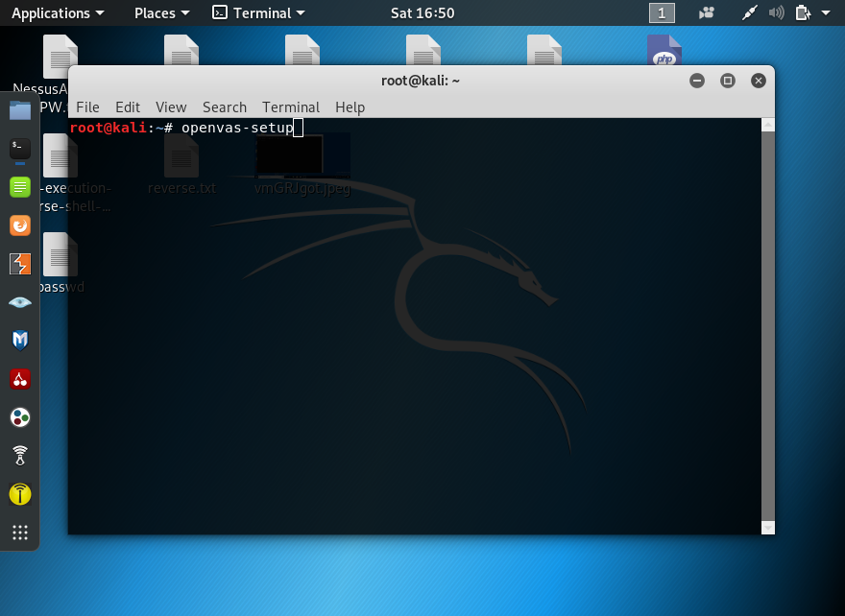Close the root@kali terminal window

point(759,81)
